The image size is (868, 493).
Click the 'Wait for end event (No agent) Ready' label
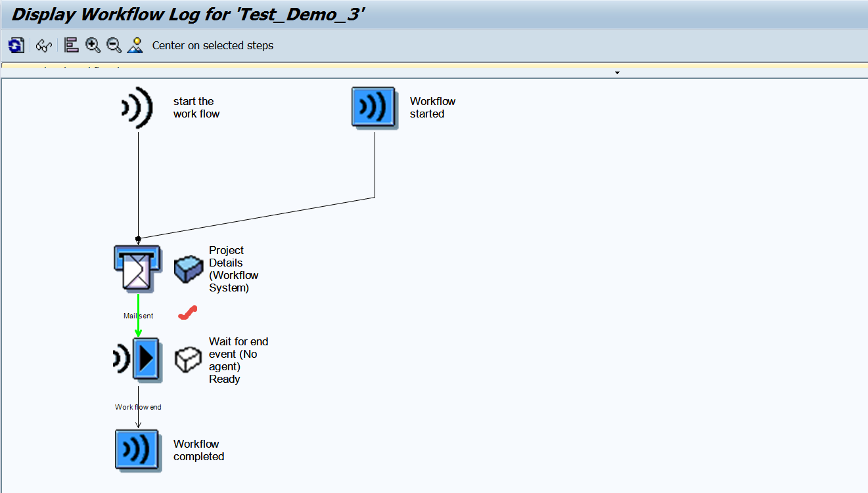point(239,360)
